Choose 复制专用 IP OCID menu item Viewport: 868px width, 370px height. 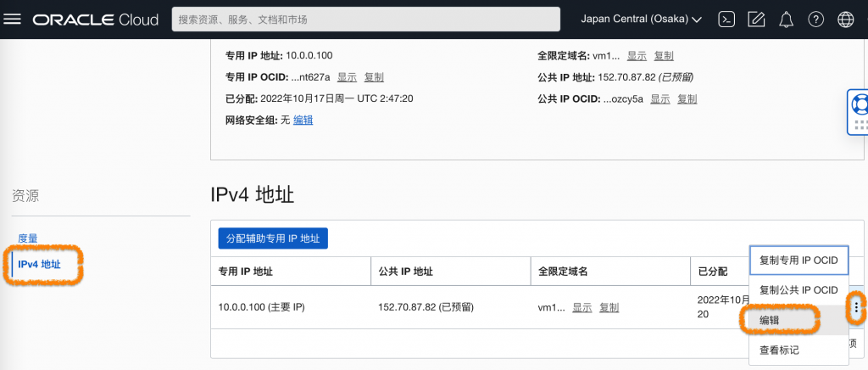coord(798,261)
